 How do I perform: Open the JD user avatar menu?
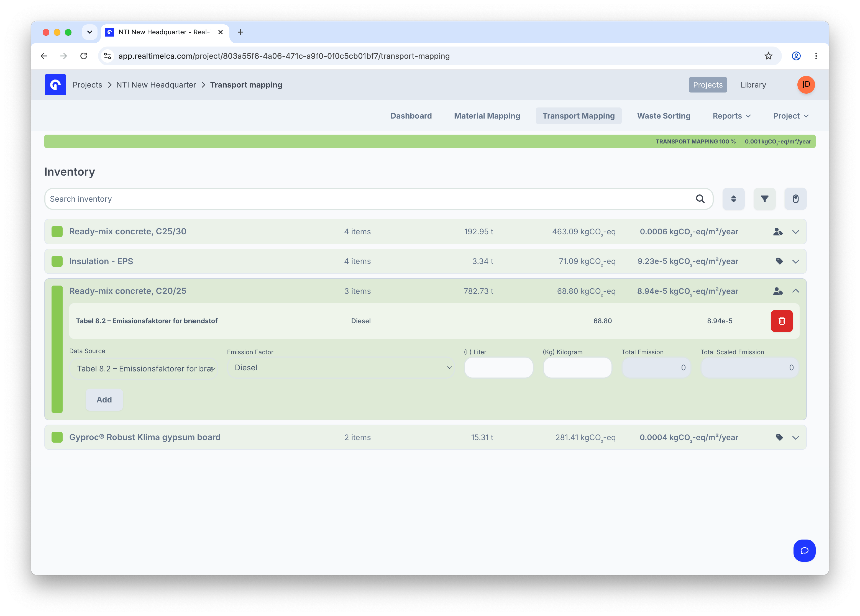pyautogui.click(x=806, y=84)
